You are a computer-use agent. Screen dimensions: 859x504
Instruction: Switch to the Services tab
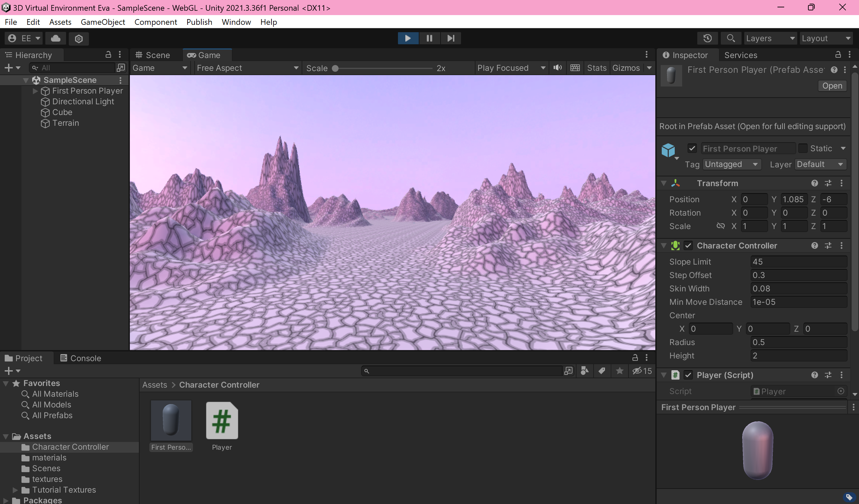740,55
